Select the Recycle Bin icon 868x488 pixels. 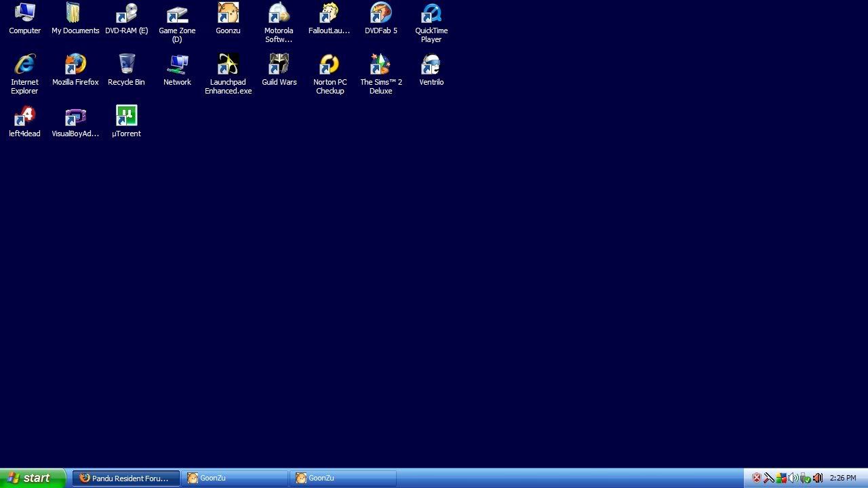126,70
